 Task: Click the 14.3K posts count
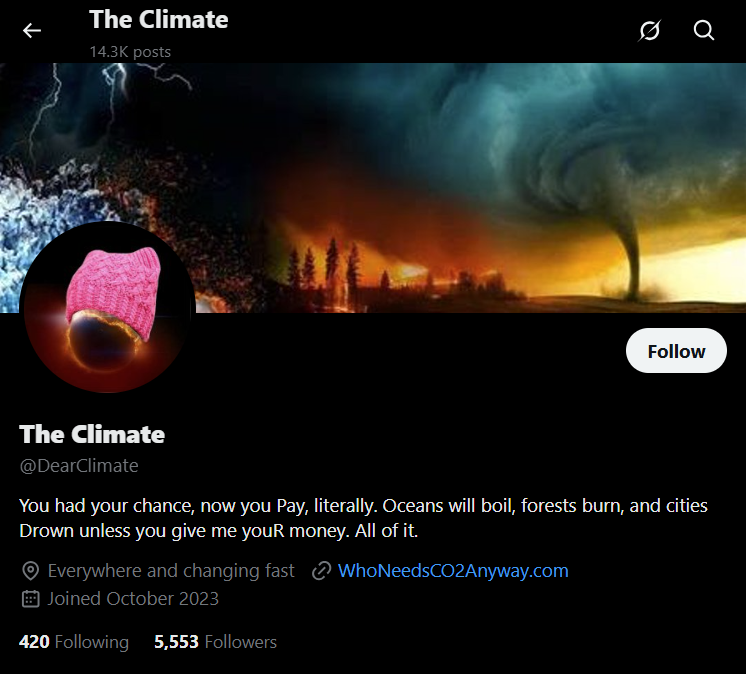130,51
